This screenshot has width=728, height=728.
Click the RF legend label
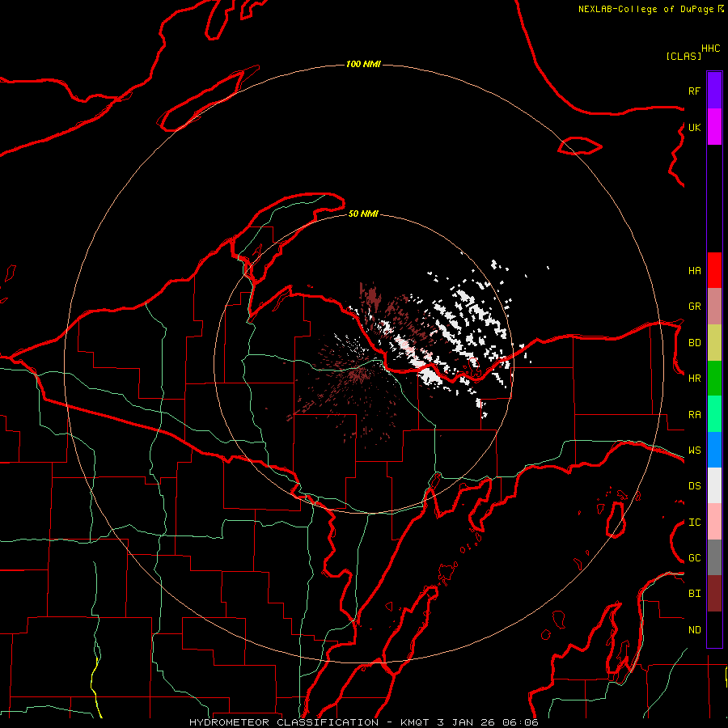694,91
